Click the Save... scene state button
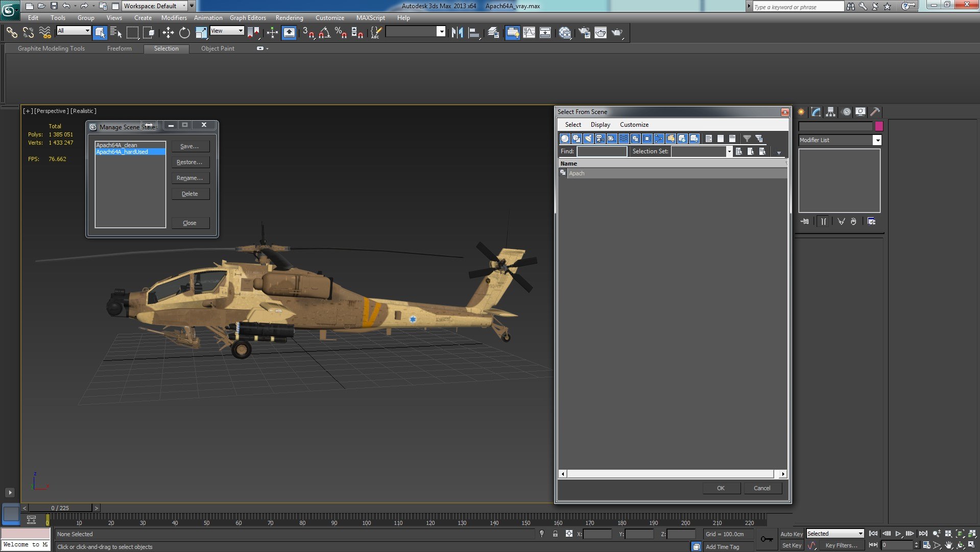The image size is (980, 552). click(189, 146)
